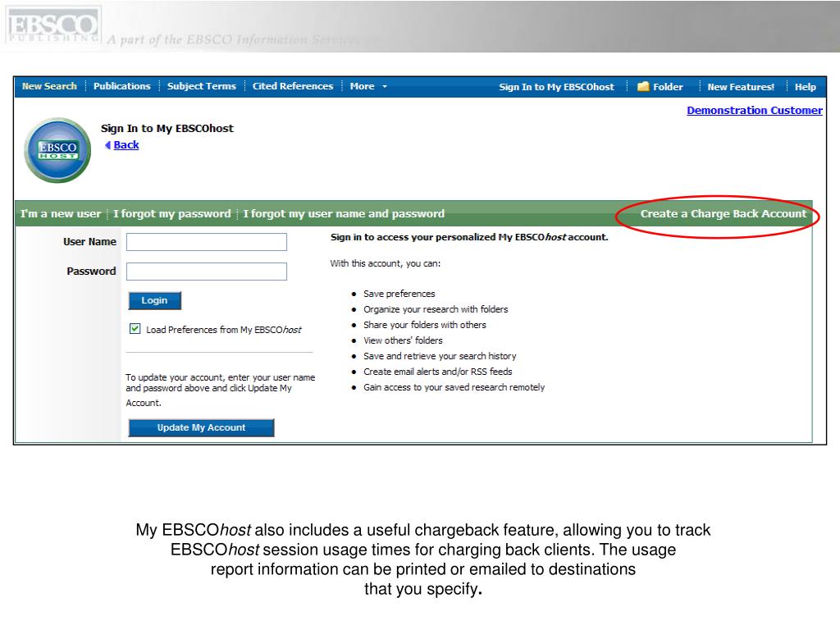
Task: Click 'Create email alerts and/or RSS feeds' text
Action: [438, 372]
